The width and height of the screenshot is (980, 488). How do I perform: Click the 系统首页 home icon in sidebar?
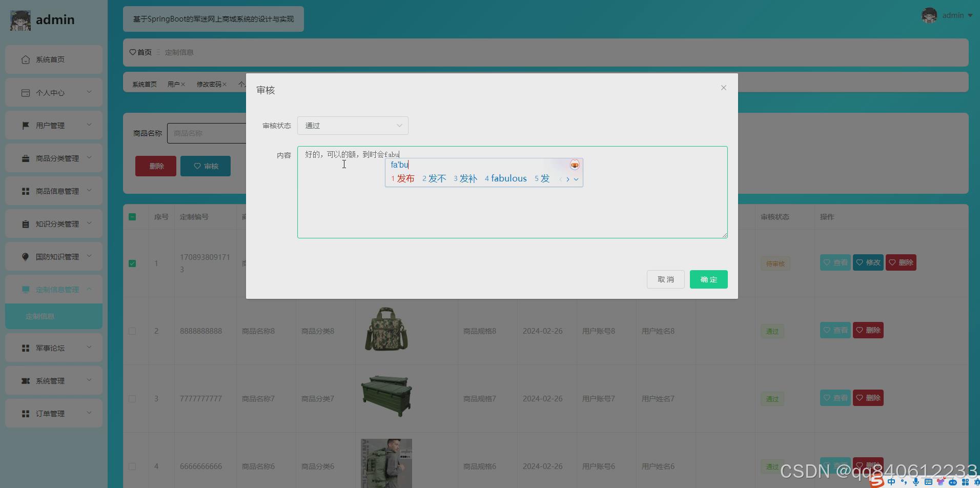[x=26, y=59]
